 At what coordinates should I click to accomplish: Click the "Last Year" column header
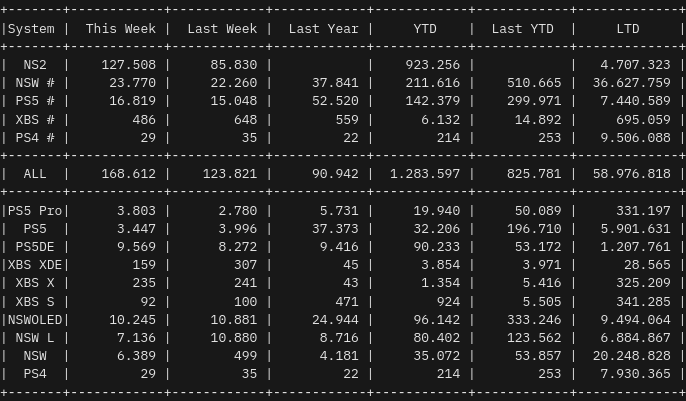click(x=323, y=29)
